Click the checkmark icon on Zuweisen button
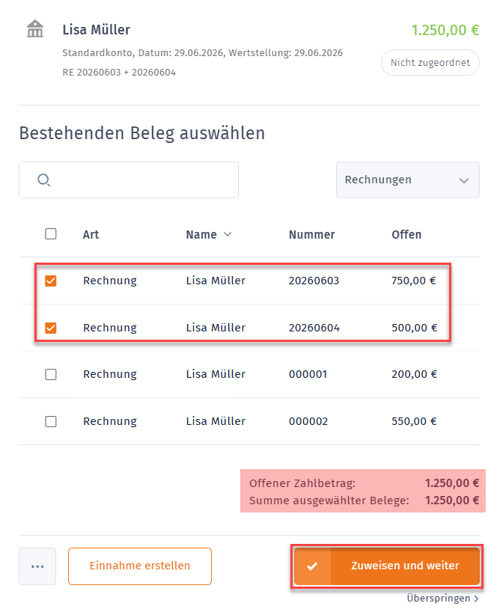Screen dimensions: 500x609 pos(312,566)
